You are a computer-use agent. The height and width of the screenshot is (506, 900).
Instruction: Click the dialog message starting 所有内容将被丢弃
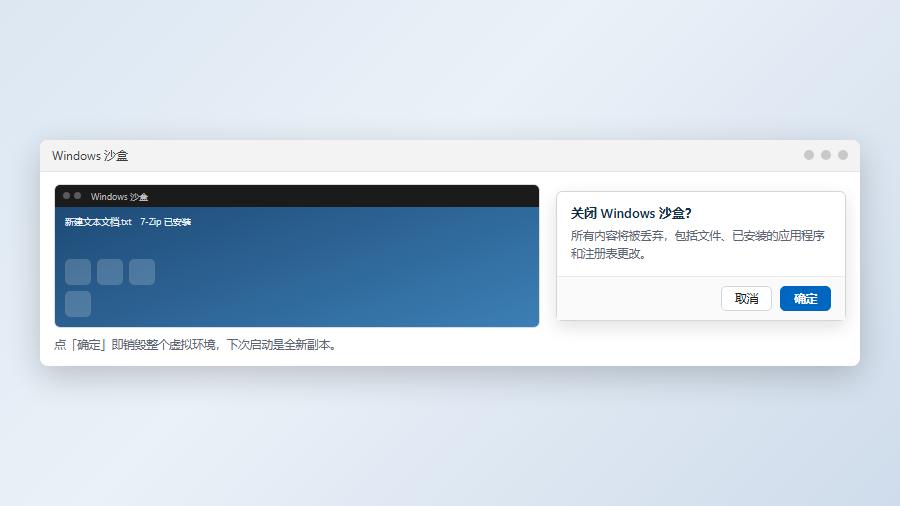coord(697,244)
